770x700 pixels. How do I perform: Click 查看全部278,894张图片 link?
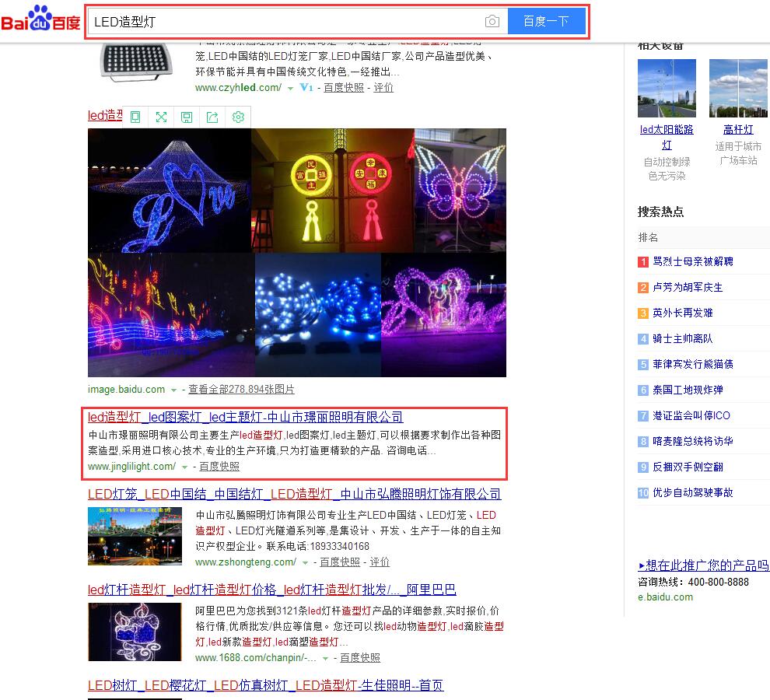(x=241, y=390)
